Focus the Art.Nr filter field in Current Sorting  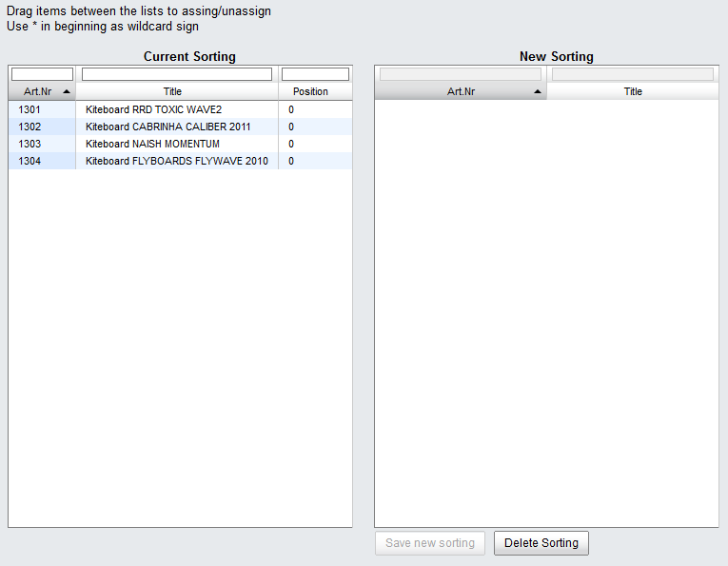[42, 74]
